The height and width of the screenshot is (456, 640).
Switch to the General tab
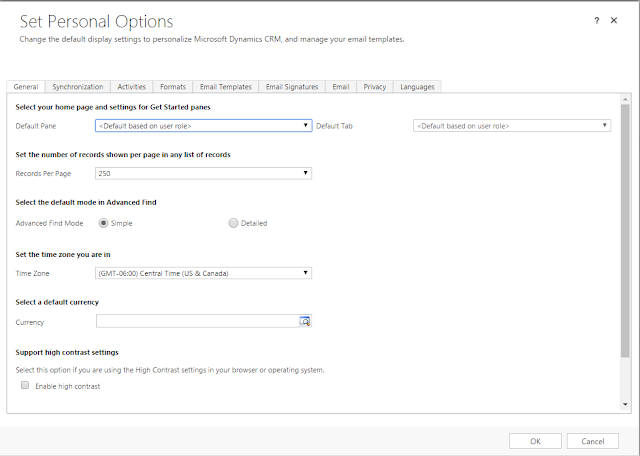26,87
